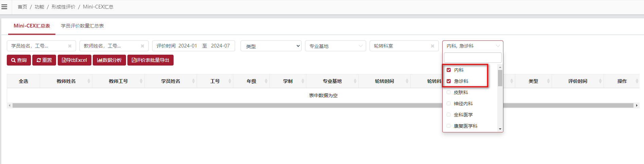Check the 全科医学 option
644x164 pixels.
pos(449,115)
